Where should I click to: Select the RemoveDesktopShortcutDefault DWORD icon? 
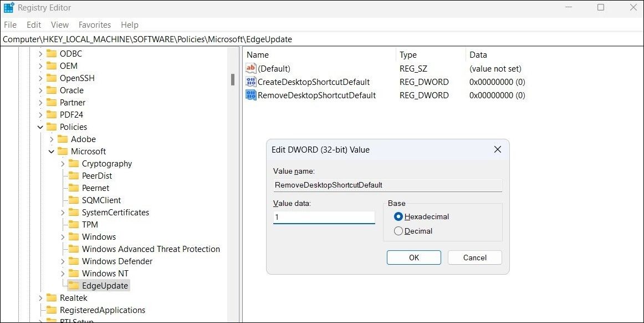click(251, 95)
